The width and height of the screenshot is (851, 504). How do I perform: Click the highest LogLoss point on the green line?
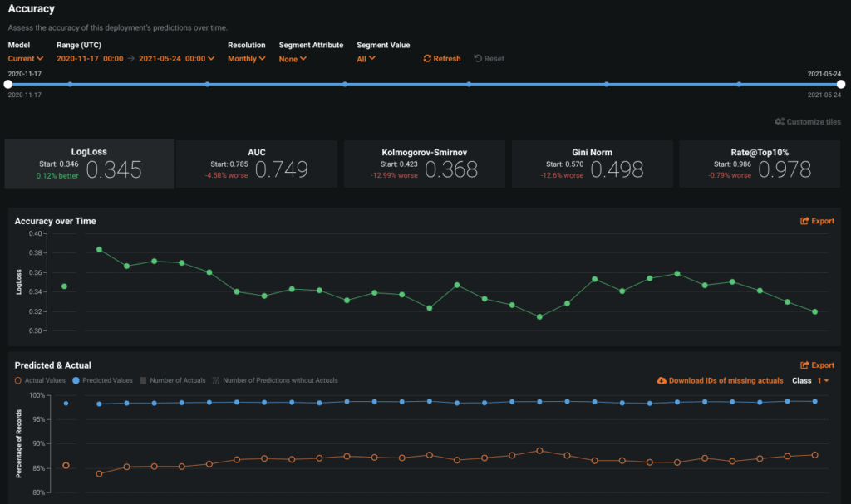click(x=100, y=250)
